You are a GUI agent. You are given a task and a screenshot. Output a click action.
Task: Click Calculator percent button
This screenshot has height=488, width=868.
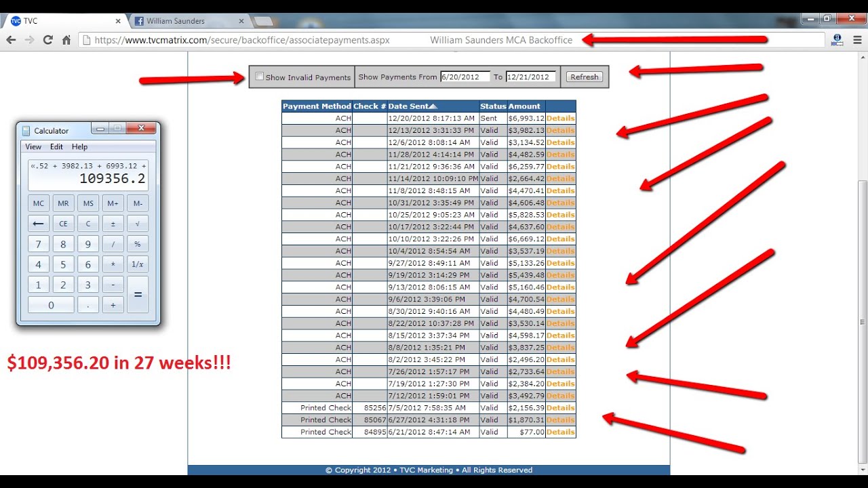point(138,244)
